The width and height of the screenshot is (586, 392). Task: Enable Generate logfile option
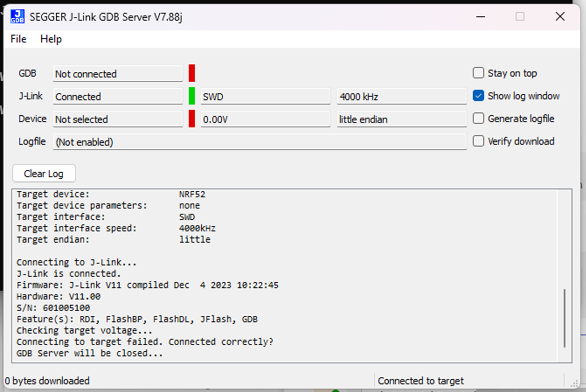(x=478, y=118)
